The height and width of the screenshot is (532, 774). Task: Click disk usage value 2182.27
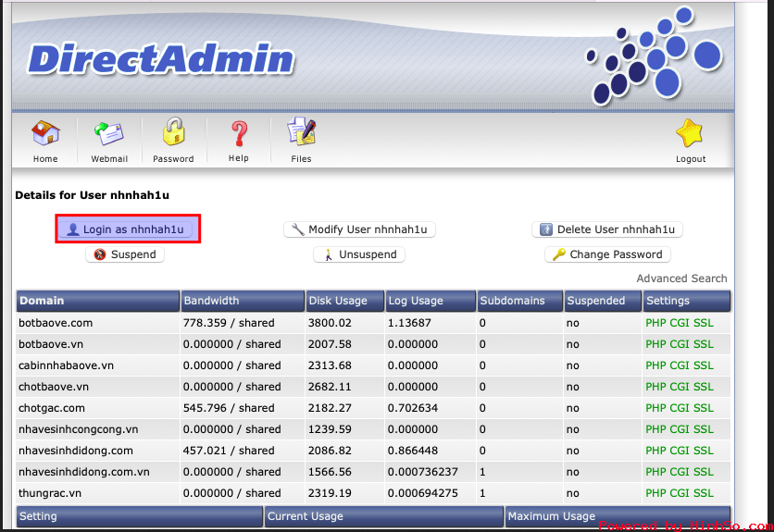[x=330, y=408]
